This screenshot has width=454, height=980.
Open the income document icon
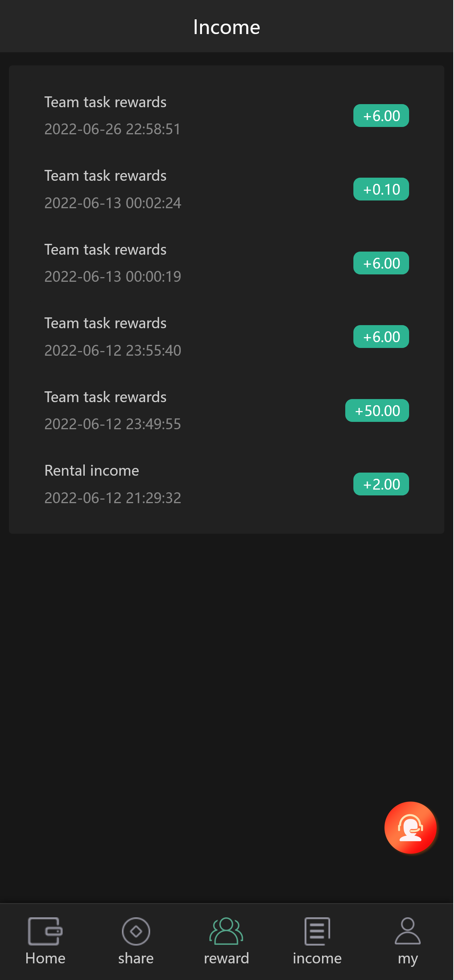click(x=317, y=931)
